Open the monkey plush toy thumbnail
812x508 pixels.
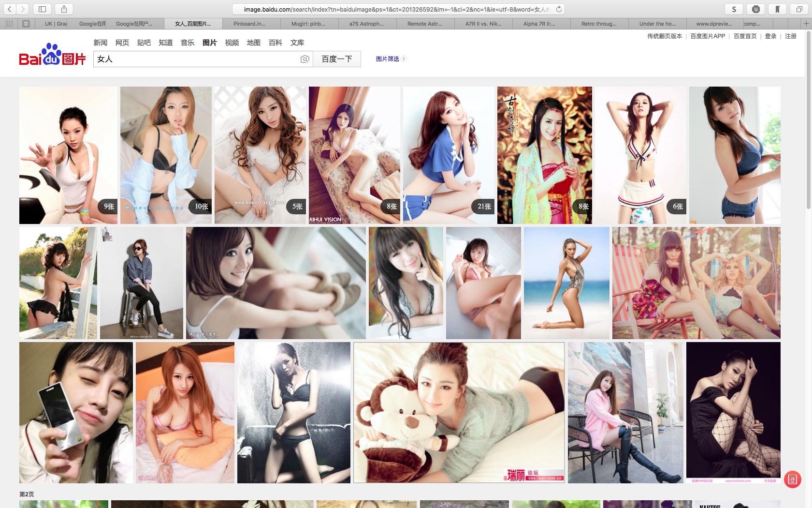tap(459, 413)
